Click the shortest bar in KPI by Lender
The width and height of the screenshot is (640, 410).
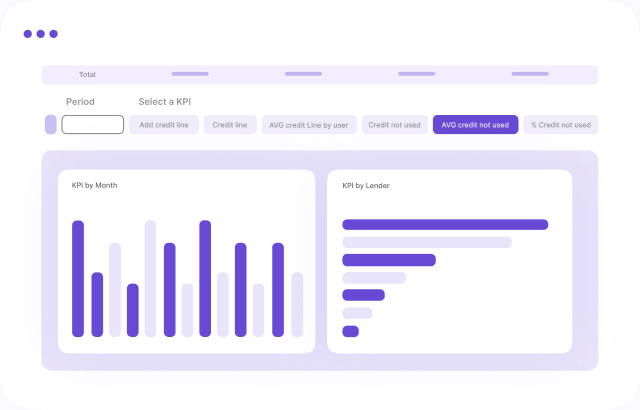pyautogui.click(x=350, y=331)
